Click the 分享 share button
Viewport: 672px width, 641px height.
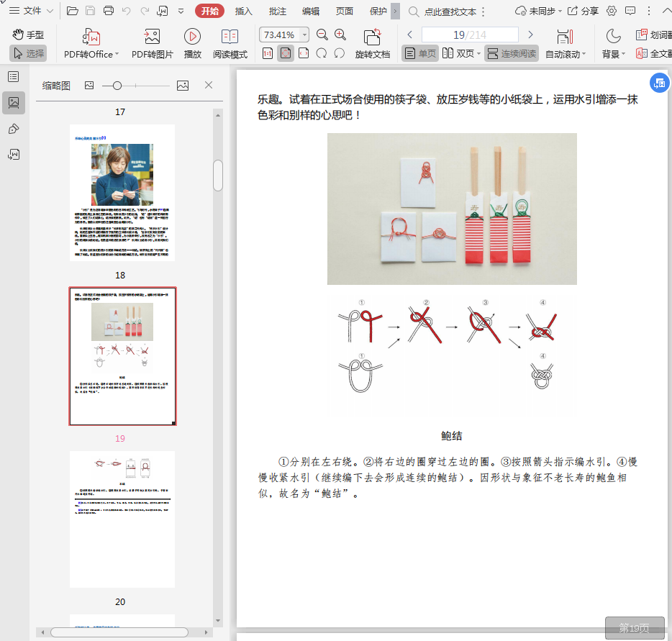583,11
